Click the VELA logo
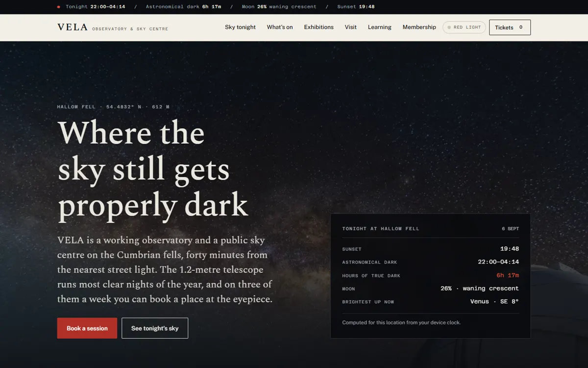 point(73,27)
